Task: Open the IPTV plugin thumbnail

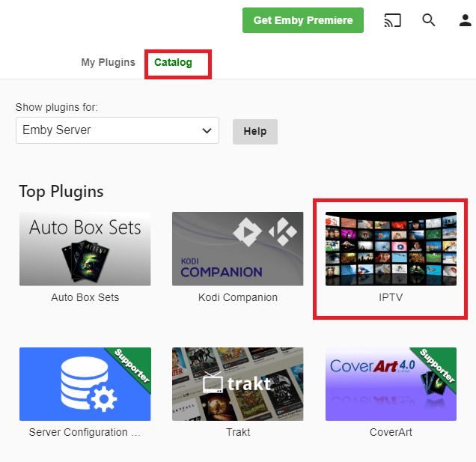Action: (391, 249)
